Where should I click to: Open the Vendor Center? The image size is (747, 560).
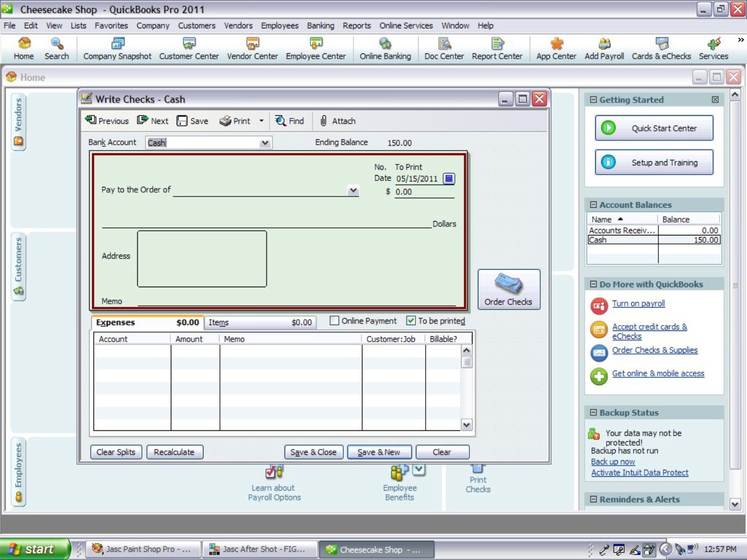252,49
